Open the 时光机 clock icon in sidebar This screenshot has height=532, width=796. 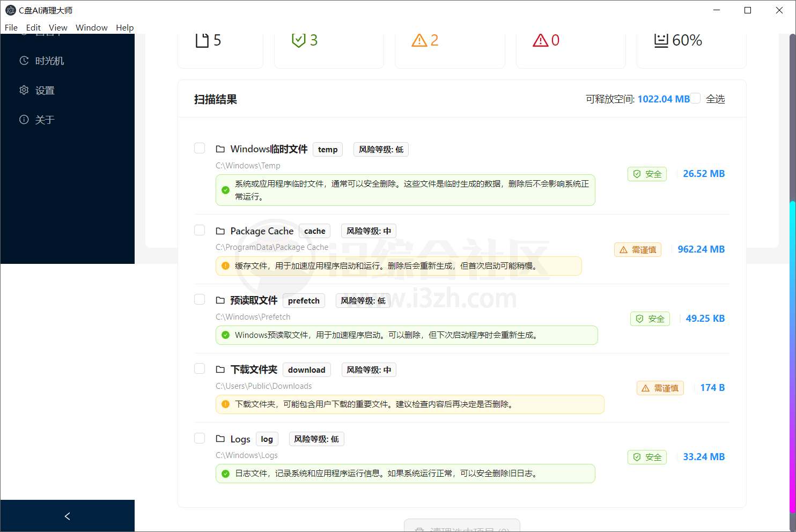click(x=24, y=61)
